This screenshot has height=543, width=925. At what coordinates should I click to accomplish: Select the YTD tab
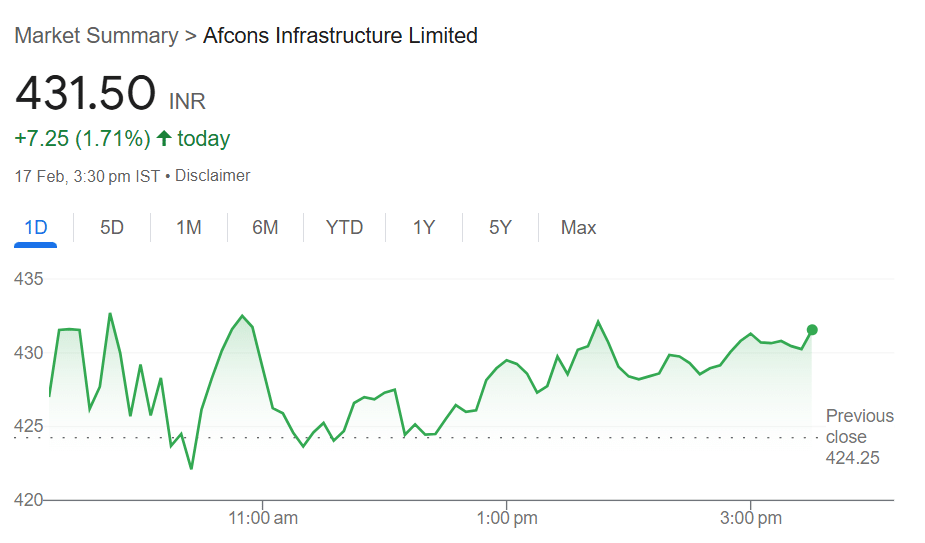point(344,228)
